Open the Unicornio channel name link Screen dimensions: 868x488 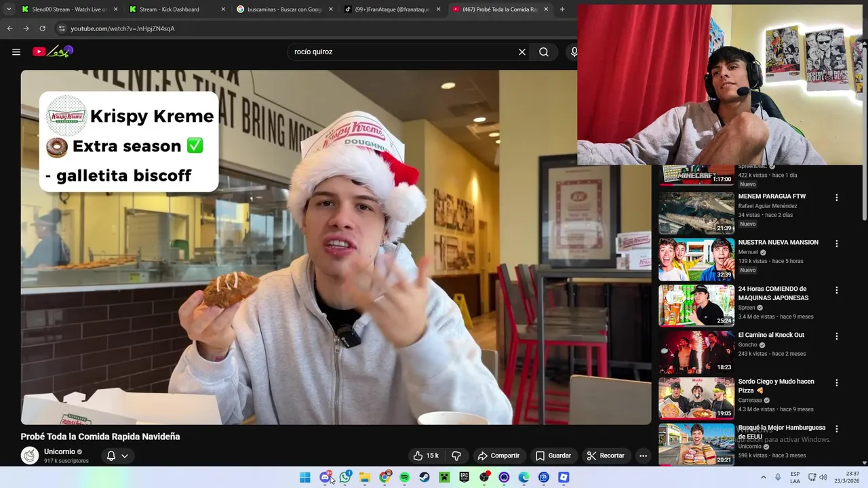pyautogui.click(x=60, y=451)
